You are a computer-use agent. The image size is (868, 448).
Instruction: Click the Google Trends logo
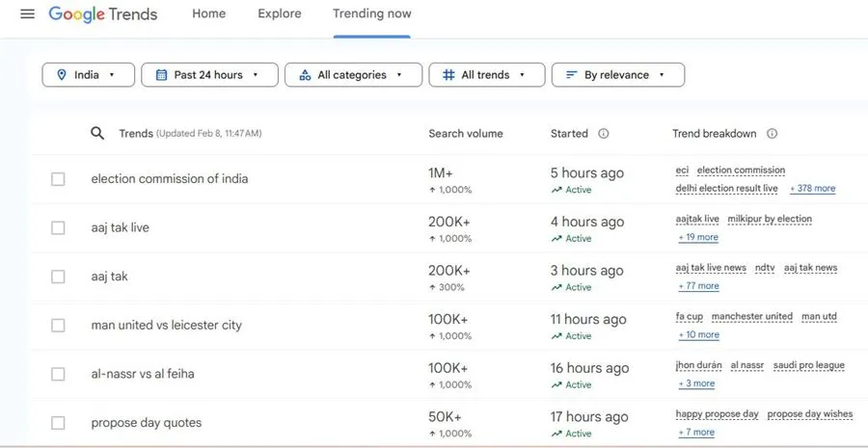tap(103, 14)
